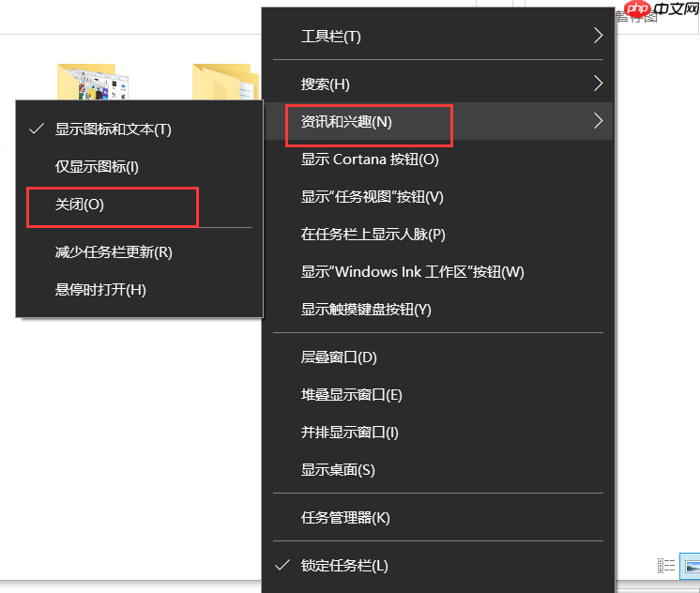The image size is (700, 593).
Task: Select 资讯和兴趣(N) menu entry
Action: (x=437, y=121)
